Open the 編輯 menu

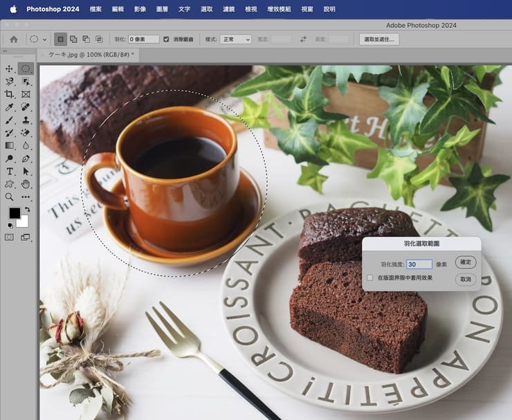(118, 9)
